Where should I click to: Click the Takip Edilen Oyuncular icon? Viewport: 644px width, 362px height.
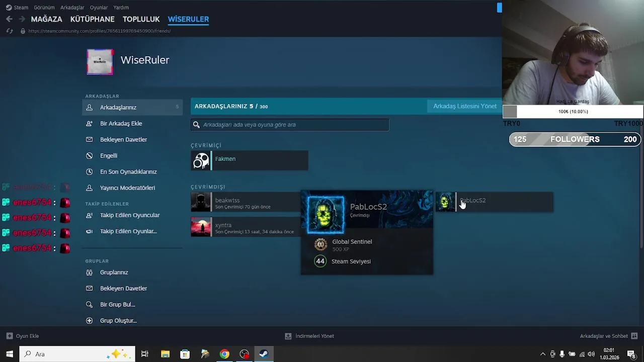[89, 215]
